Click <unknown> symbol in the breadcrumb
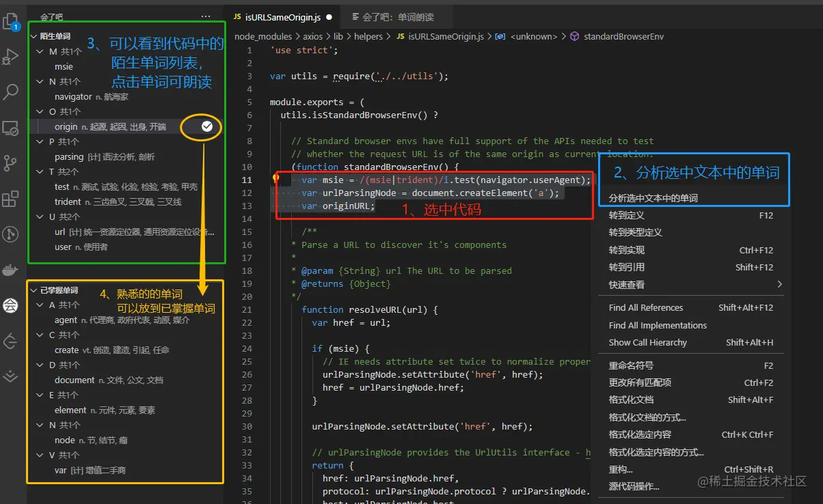 click(534, 36)
